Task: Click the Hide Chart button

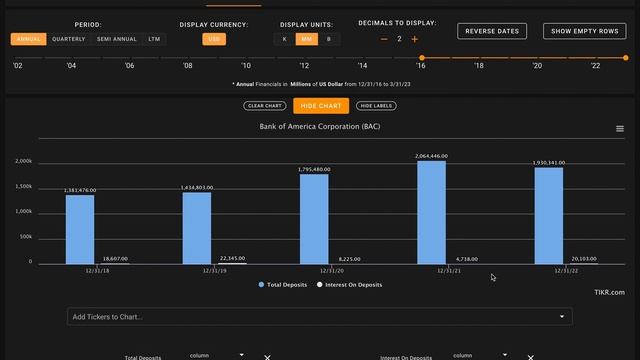Action: click(321, 106)
